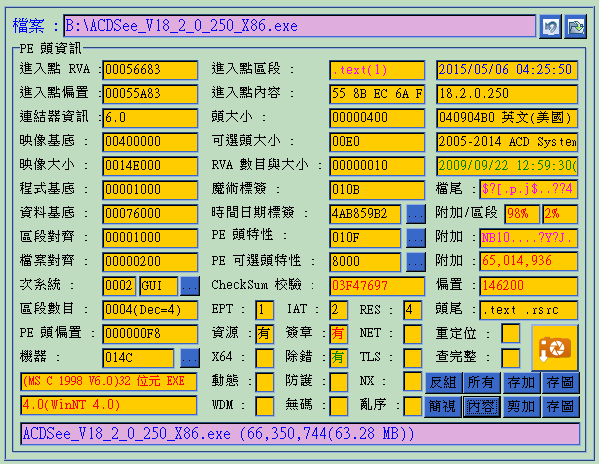Click image size field 0014E000
599x464 pixels.
pyautogui.click(x=150, y=166)
